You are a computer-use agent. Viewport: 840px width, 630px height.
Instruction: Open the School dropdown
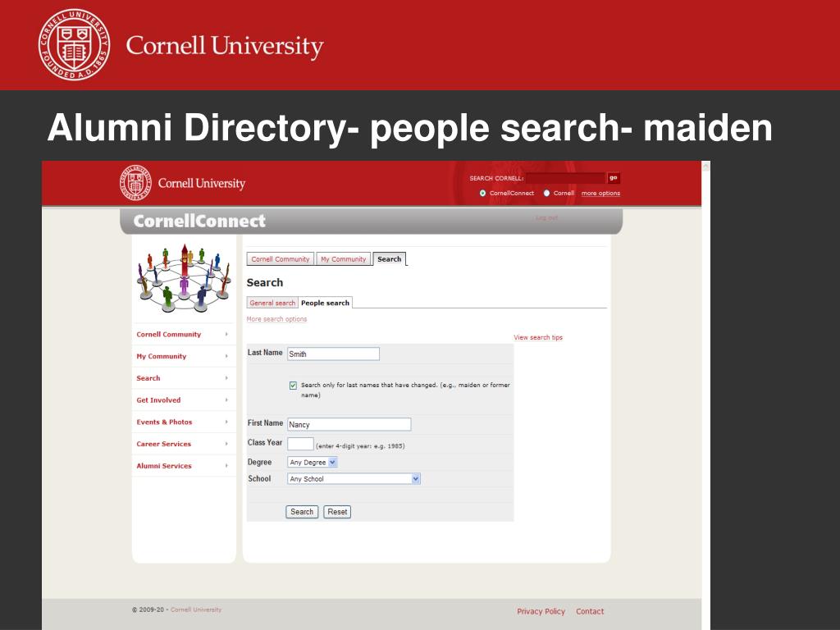pos(354,479)
